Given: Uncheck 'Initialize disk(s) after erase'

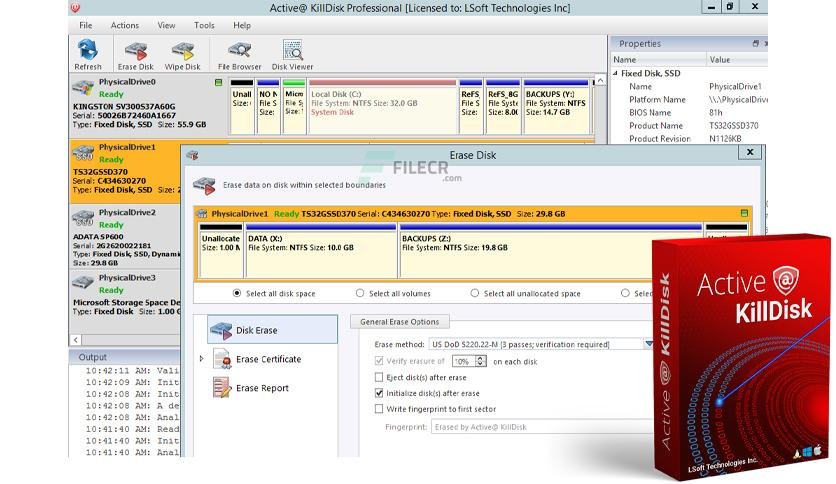Looking at the screenshot, I should pyautogui.click(x=379, y=393).
